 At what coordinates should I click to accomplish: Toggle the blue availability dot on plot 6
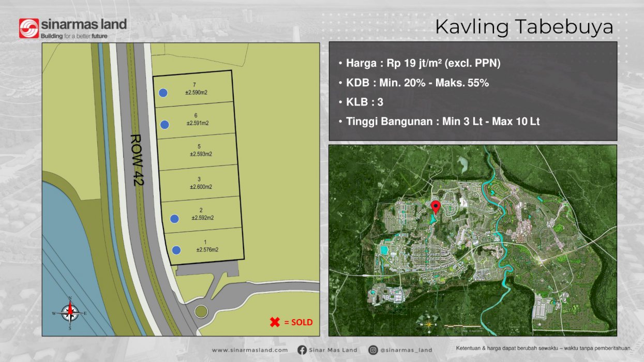tap(166, 124)
